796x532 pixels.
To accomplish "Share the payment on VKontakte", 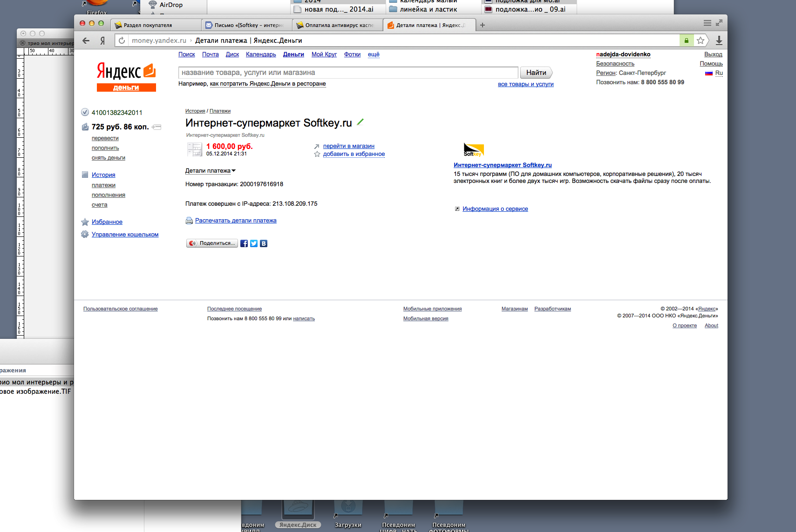I will (264, 243).
